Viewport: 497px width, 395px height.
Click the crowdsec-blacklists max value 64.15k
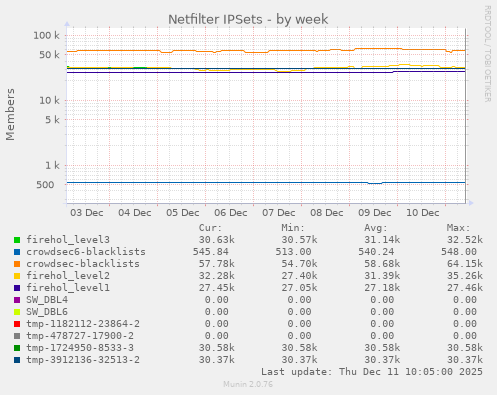pyautogui.click(x=465, y=264)
